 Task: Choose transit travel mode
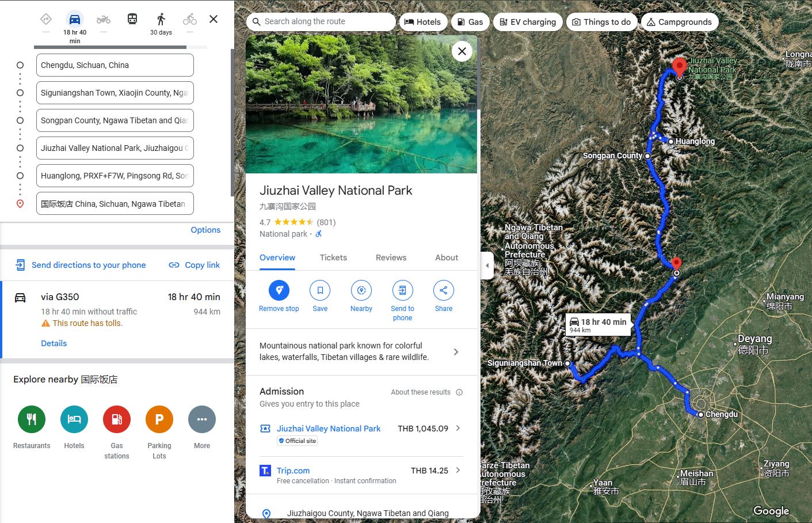[132, 19]
